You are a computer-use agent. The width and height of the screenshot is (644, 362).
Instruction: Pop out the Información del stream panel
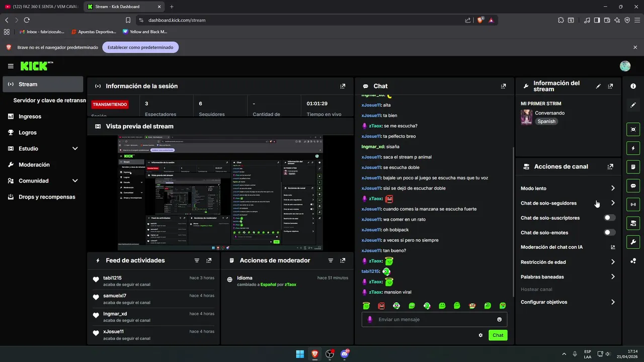(x=610, y=86)
